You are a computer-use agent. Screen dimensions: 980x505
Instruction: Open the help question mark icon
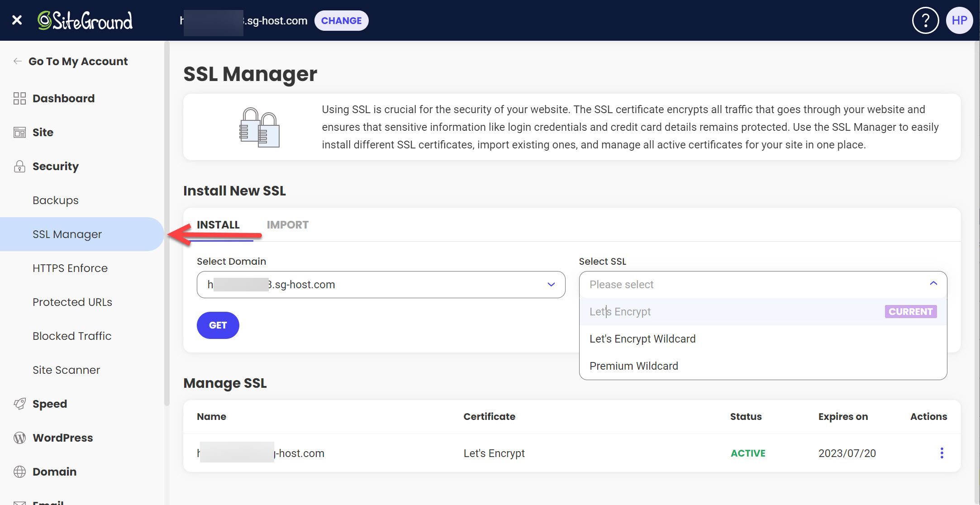[x=925, y=20]
